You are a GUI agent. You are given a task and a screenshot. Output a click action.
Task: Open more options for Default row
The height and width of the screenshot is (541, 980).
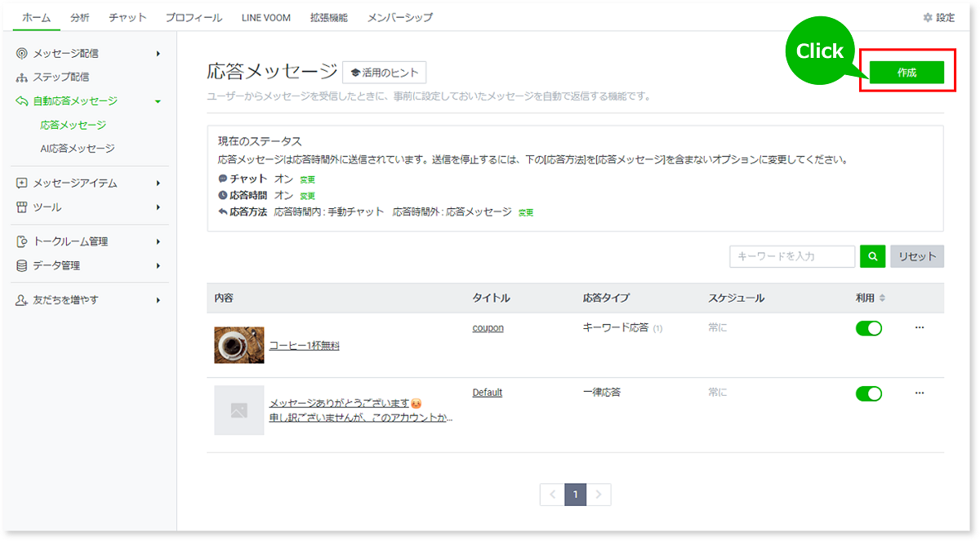(920, 393)
